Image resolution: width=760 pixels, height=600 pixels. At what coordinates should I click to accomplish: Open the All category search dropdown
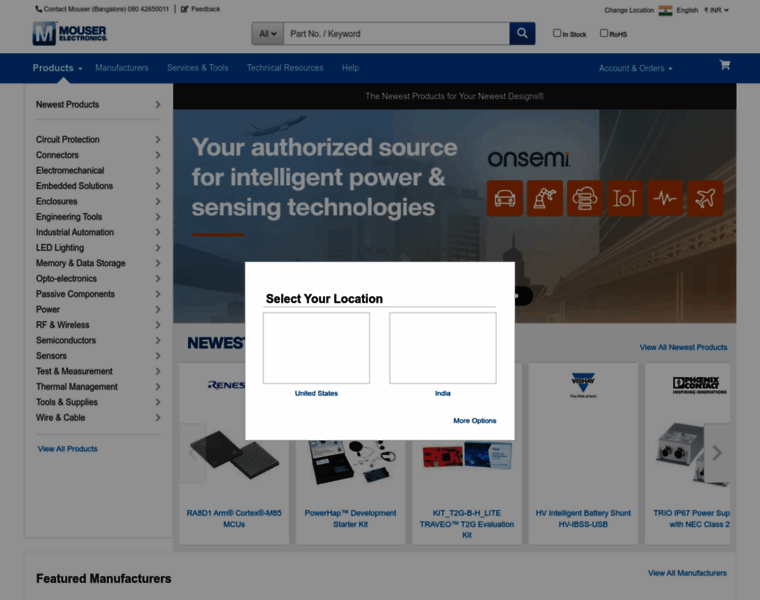[268, 33]
